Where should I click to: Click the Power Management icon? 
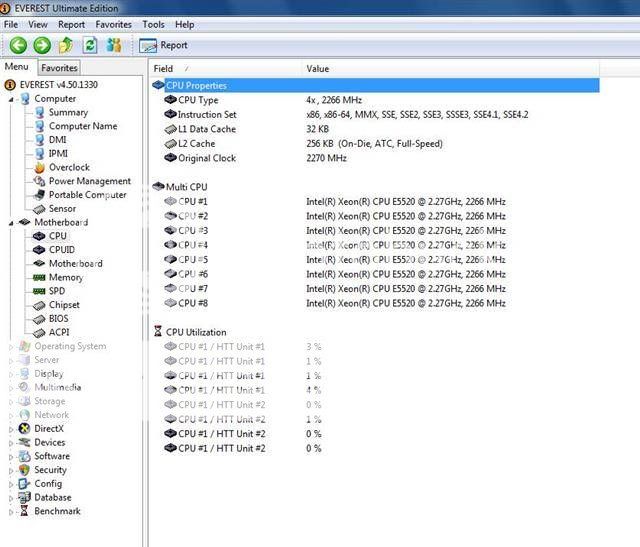(39, 181)
